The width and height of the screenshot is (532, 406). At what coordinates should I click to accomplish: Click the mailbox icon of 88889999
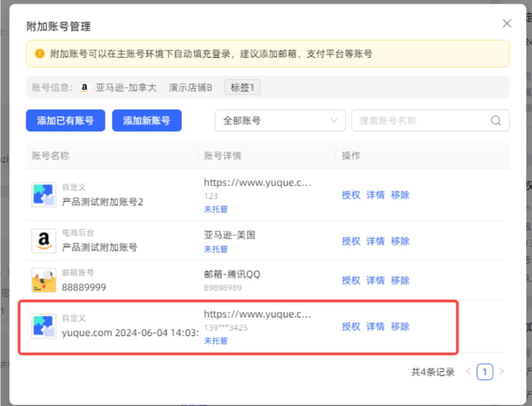click(44, 280)
